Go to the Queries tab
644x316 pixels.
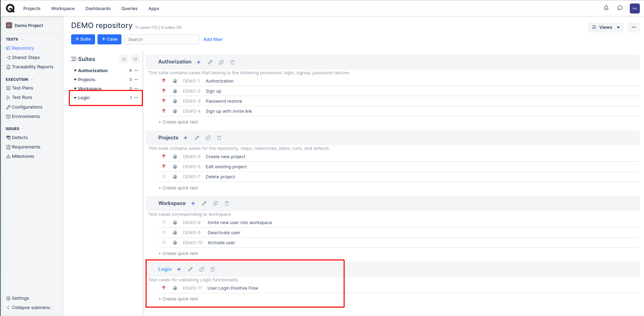[129, 9]
